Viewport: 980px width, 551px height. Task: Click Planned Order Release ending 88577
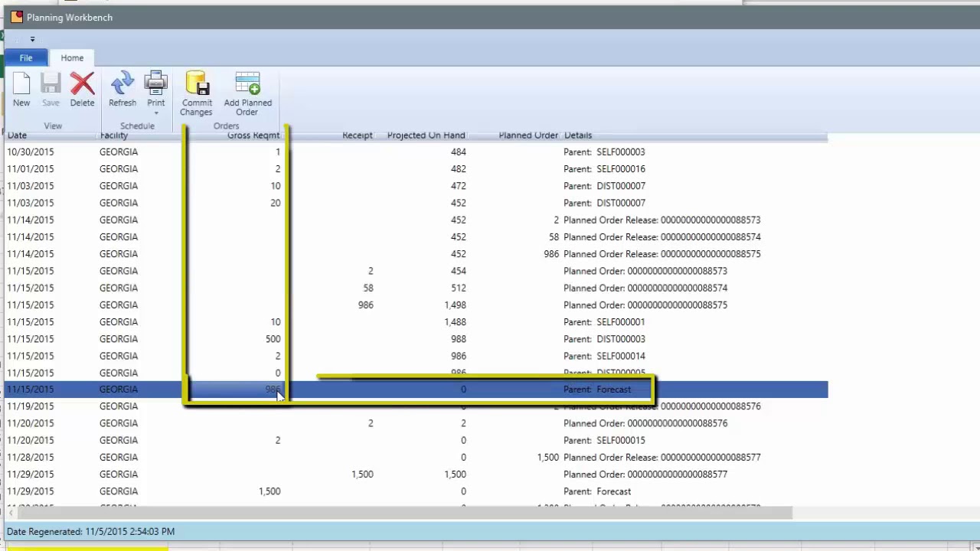(661, 457)
